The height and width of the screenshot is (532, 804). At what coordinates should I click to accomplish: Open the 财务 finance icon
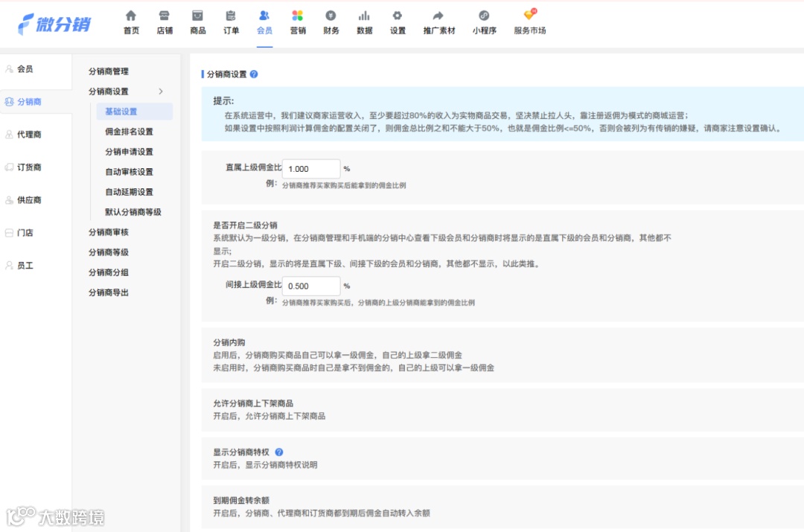tap(331, 16)
